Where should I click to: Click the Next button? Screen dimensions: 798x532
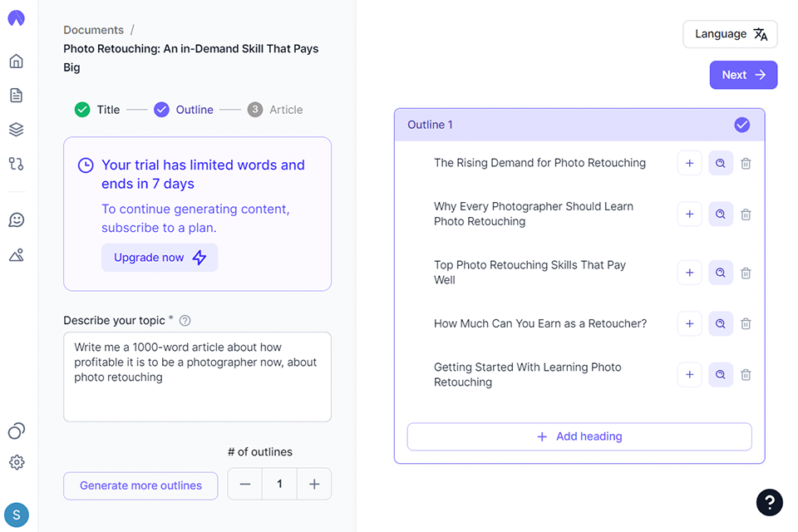point(743,75)
